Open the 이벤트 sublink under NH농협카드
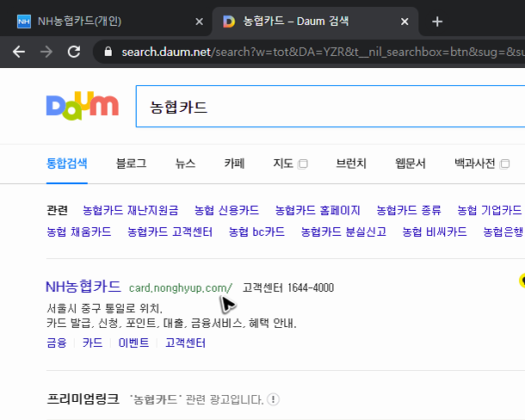The width and height of the screenshot is (525, 420). coord(133,343)
